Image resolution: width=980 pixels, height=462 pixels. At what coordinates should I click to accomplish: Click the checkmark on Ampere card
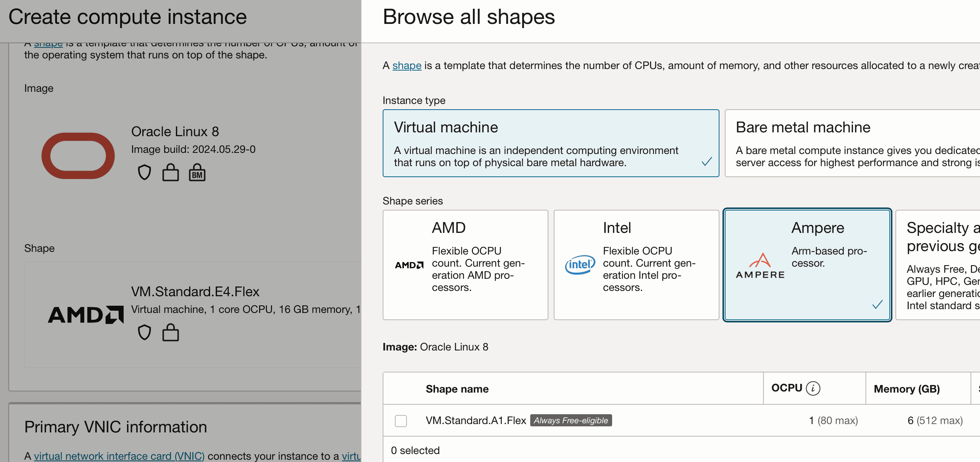pos(877,305)
